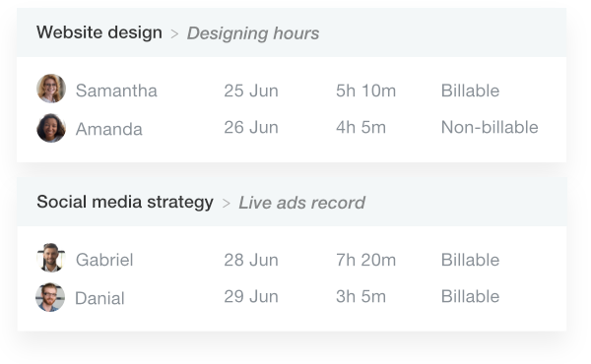
Task: Click the 7h 20m duration for Gabriel
Action: click(x=366, y=260)
